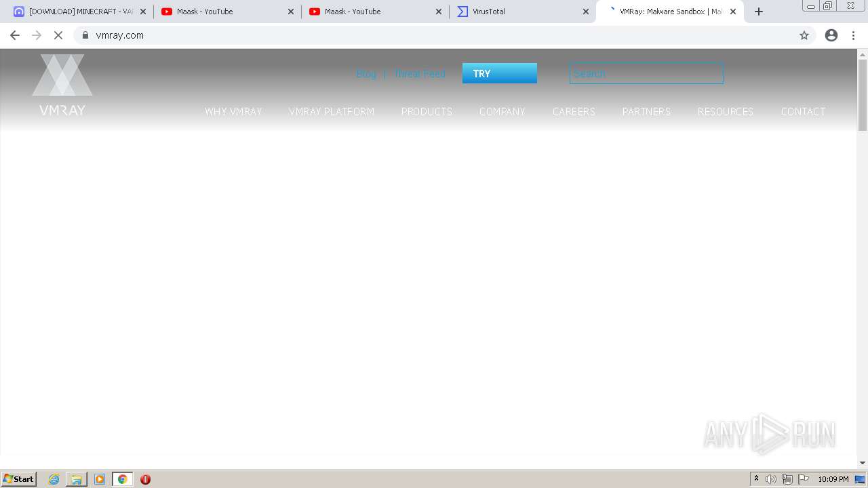Open WHY VMRAY menu
868x488 pixels.
(233, 112)
